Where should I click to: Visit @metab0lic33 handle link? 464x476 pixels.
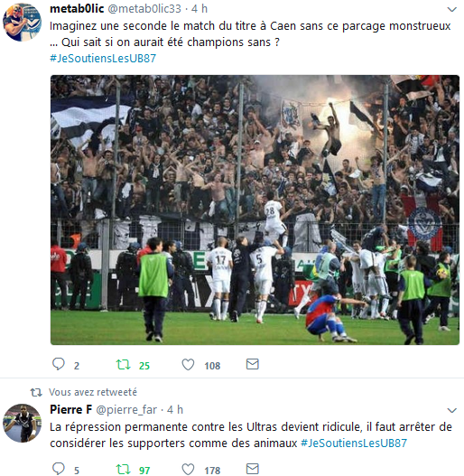[x=144, y=9]
